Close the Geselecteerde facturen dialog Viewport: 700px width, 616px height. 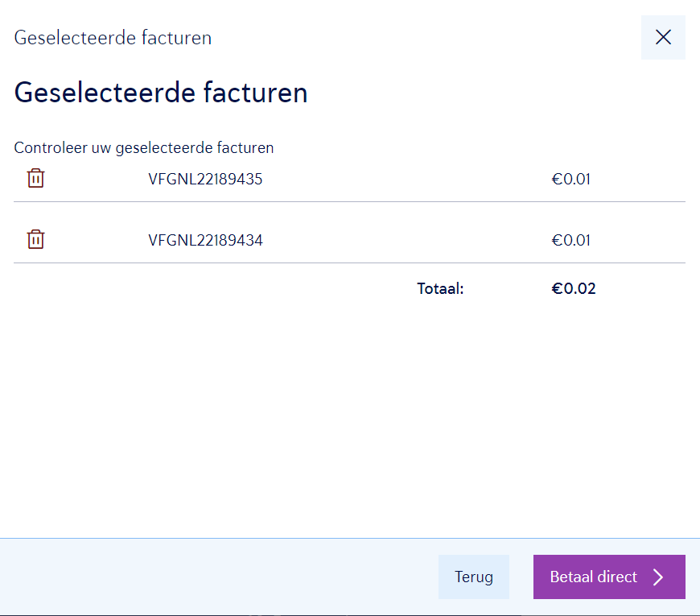[x=663, y=37]
